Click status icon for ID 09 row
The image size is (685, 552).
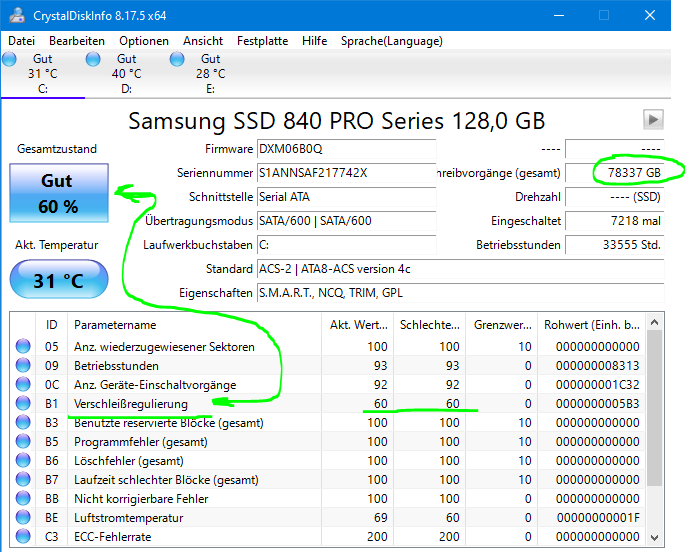(23, 365)
